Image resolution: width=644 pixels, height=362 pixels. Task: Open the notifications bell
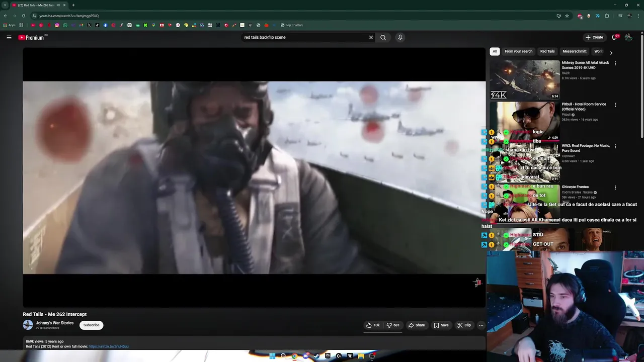[614, 37]
